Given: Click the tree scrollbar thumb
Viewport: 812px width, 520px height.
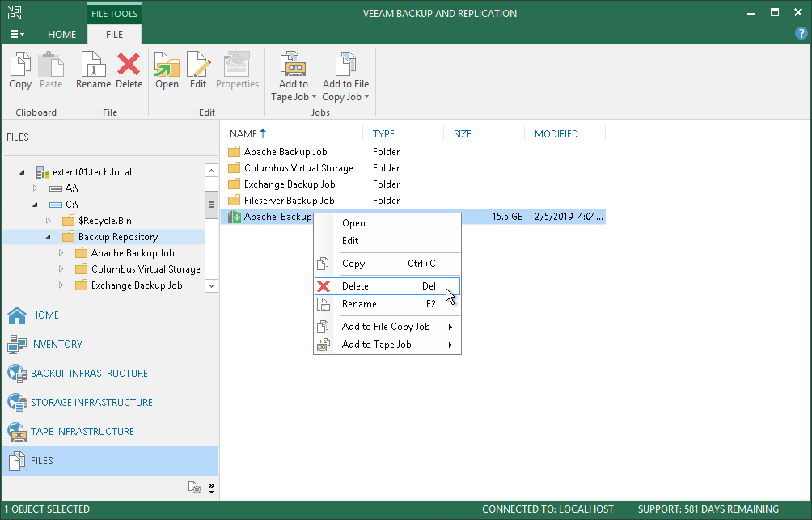Looking at the screenshot, I should point(211,205).
